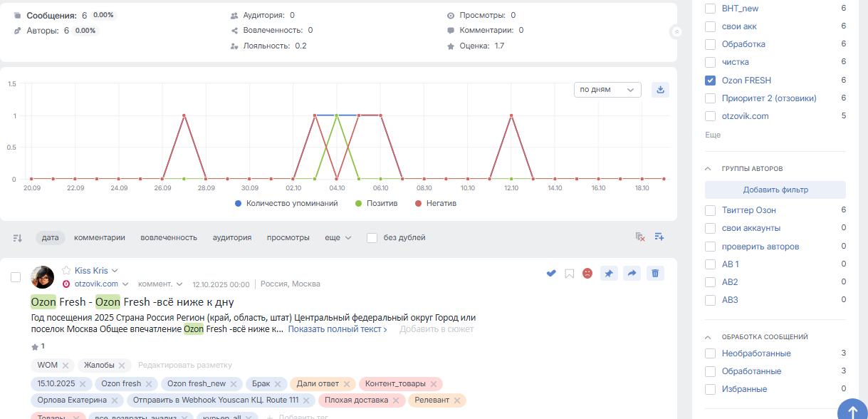Delete the Kiss Kris post with trash icon

(x=655, y=273)
